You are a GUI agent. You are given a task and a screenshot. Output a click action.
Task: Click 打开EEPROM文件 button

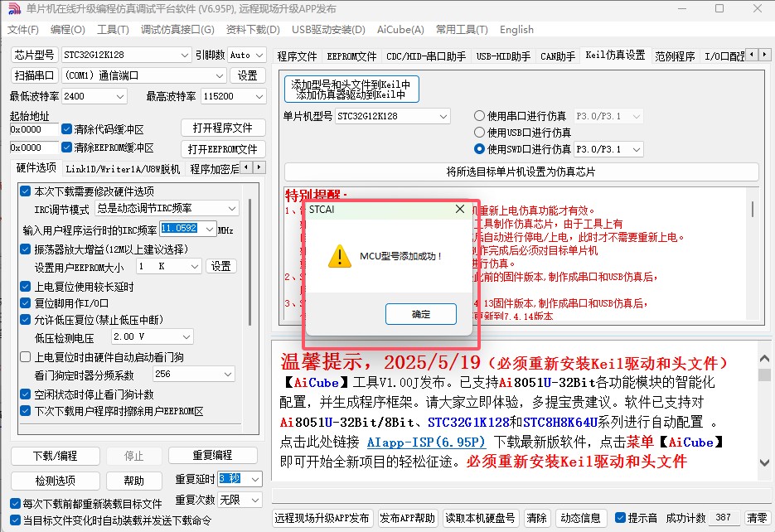click(x=223, y=149)
